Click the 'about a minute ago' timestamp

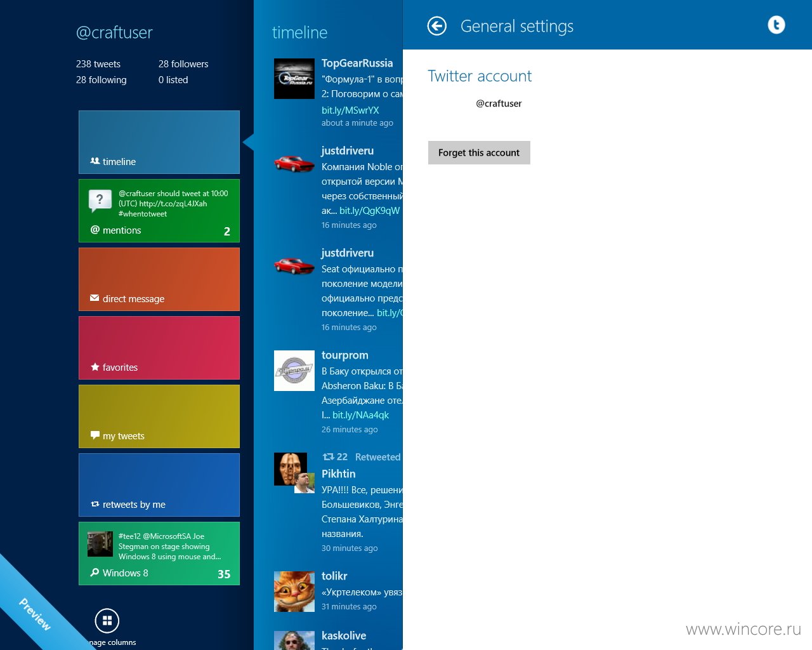[x=357, y=123]
